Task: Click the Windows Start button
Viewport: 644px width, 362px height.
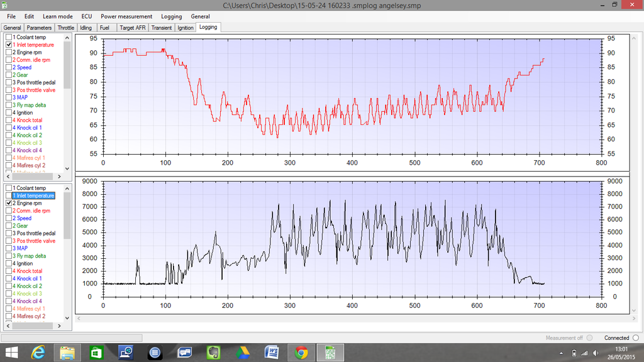Action: (x=11, y=353)
